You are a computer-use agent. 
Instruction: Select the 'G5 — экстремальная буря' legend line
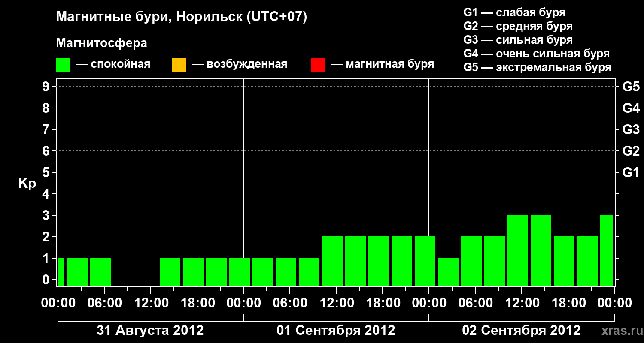pyautogui.click(x=537, y=67)
